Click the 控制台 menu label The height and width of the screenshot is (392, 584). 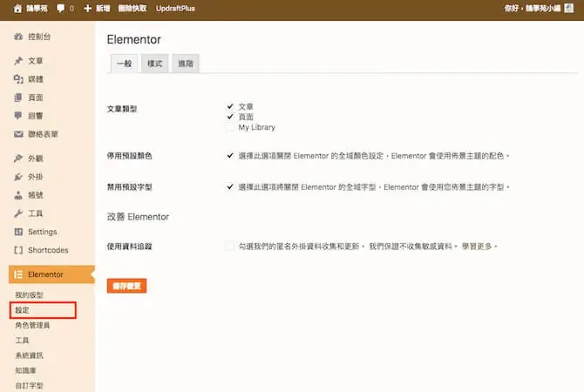(x=39, y=37)
